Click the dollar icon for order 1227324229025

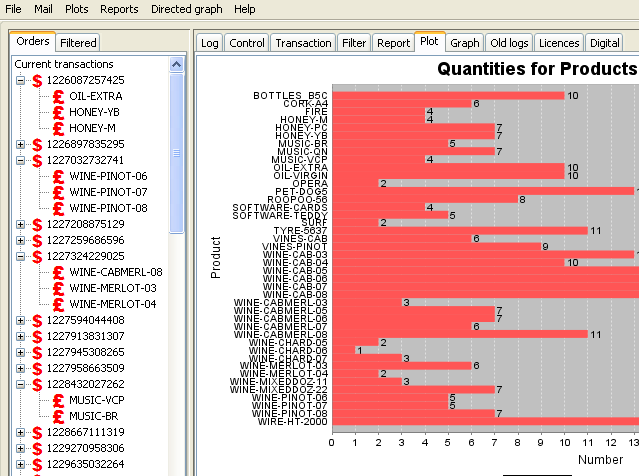point(37,256)
